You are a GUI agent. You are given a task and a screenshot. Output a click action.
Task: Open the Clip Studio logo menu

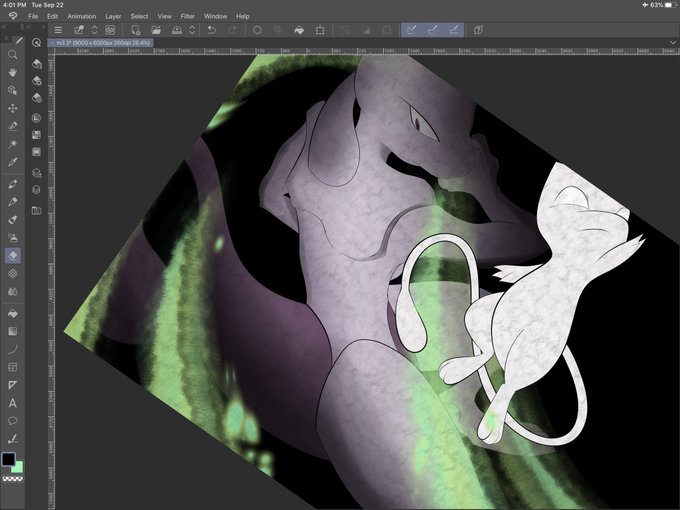click(x=13, y=16)
